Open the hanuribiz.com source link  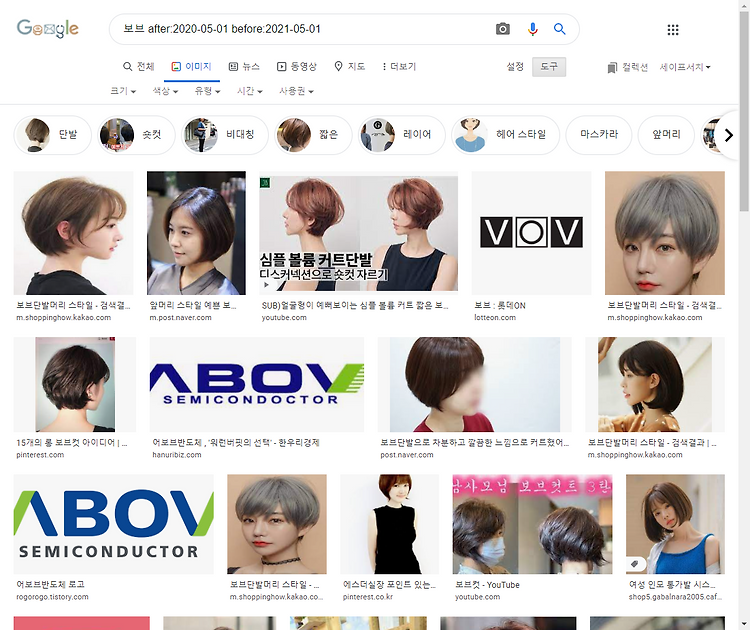tap(177, 454)
